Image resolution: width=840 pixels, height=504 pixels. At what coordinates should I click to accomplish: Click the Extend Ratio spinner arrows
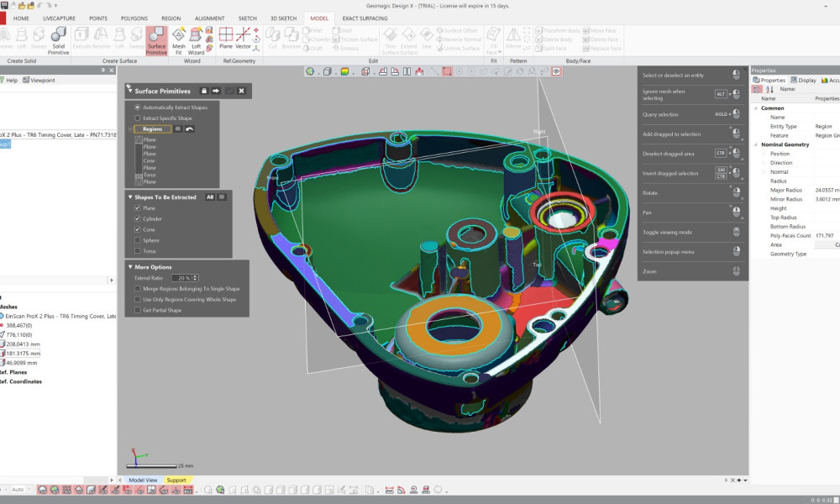tap(195, 278)
